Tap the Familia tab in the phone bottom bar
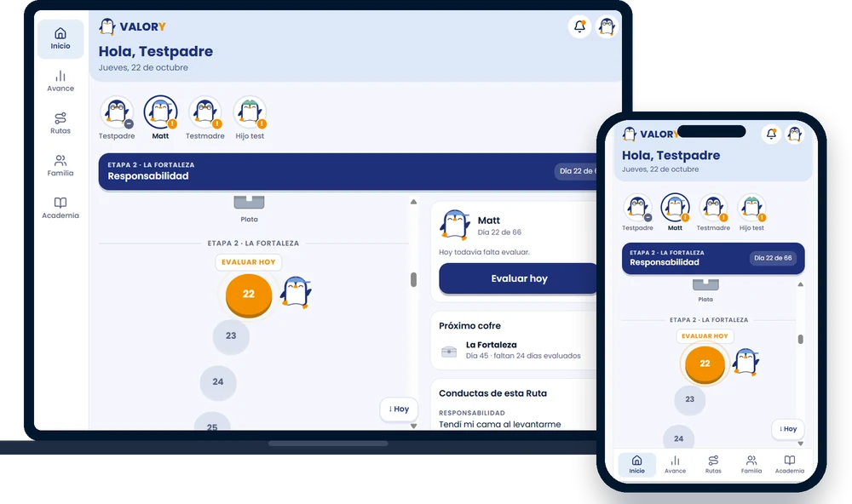The height and width of the screenshot is (504, 852). click(x=751, y=464)
